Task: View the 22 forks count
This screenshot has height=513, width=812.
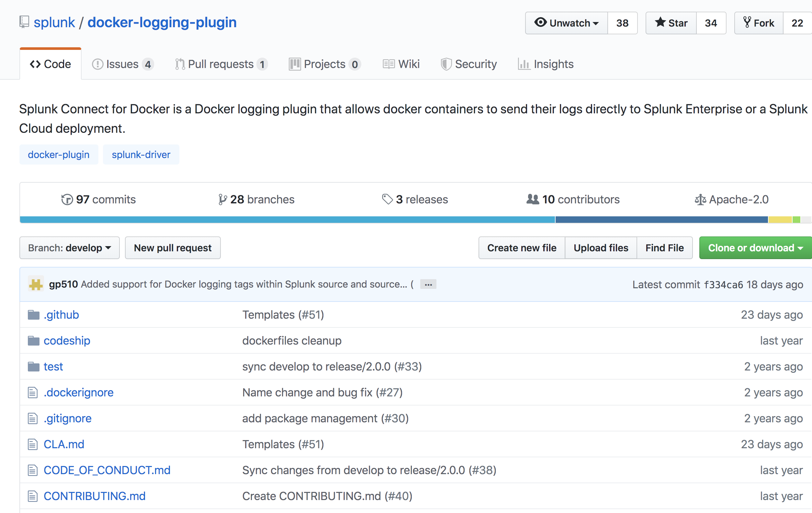Action: coord(797,23)
